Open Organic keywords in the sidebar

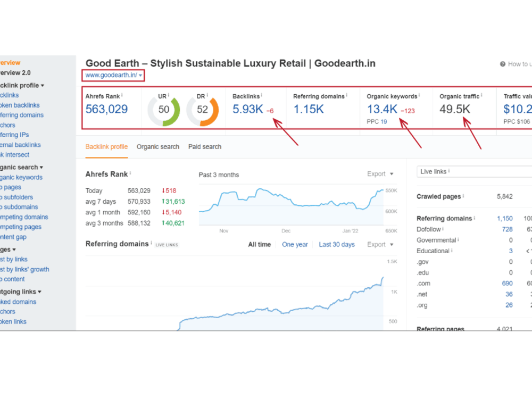pos(21,178)
